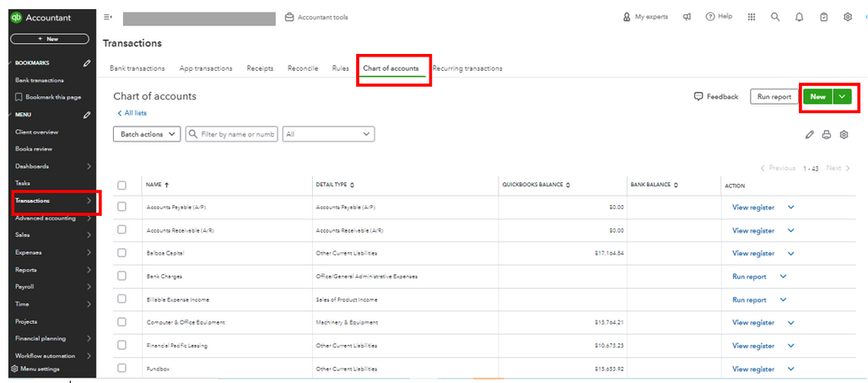Screen dimensions: 868x383
Task: Open the Batch actions dropdown
Action: (x=147, y=134)
